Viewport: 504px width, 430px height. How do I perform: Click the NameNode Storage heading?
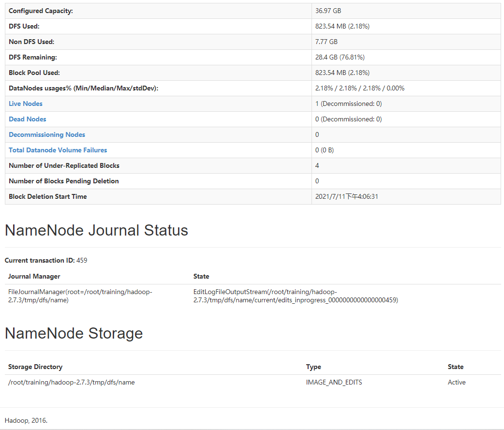(x=74, y=333)
